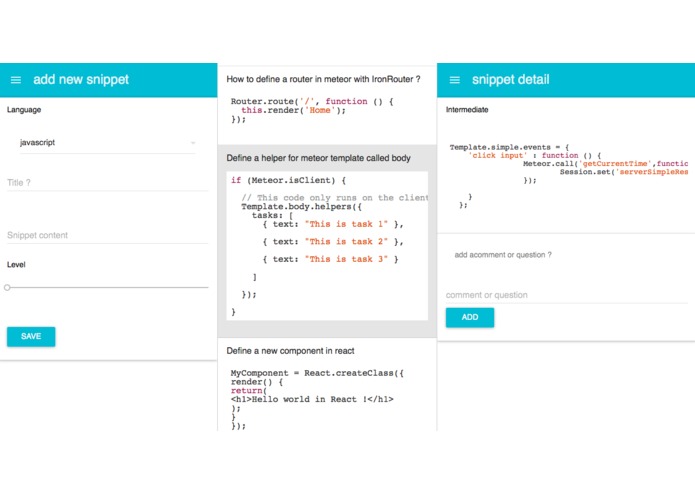This screenshot has height=494, width=695.
Task: Click the 'add new snippet' header title
Action: click(81, 80)
